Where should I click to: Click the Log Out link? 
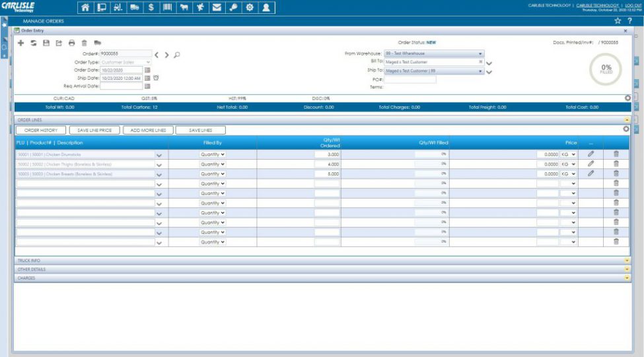632,5
